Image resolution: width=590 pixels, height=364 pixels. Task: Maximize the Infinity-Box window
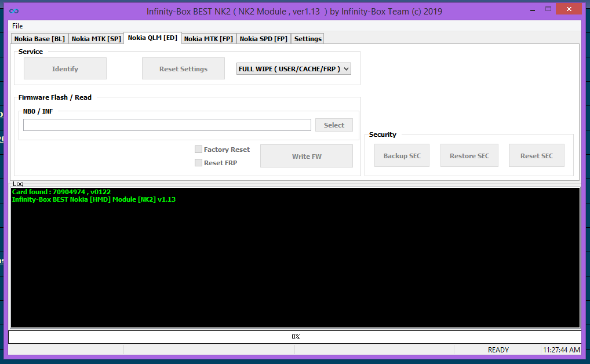click(548, 9)
